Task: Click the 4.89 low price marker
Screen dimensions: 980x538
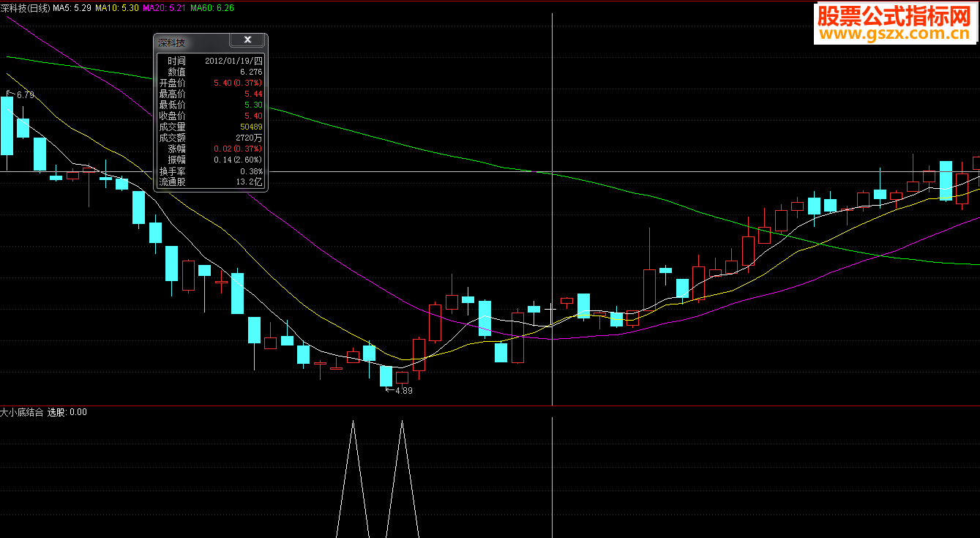Action: click(x=404, y=391)
